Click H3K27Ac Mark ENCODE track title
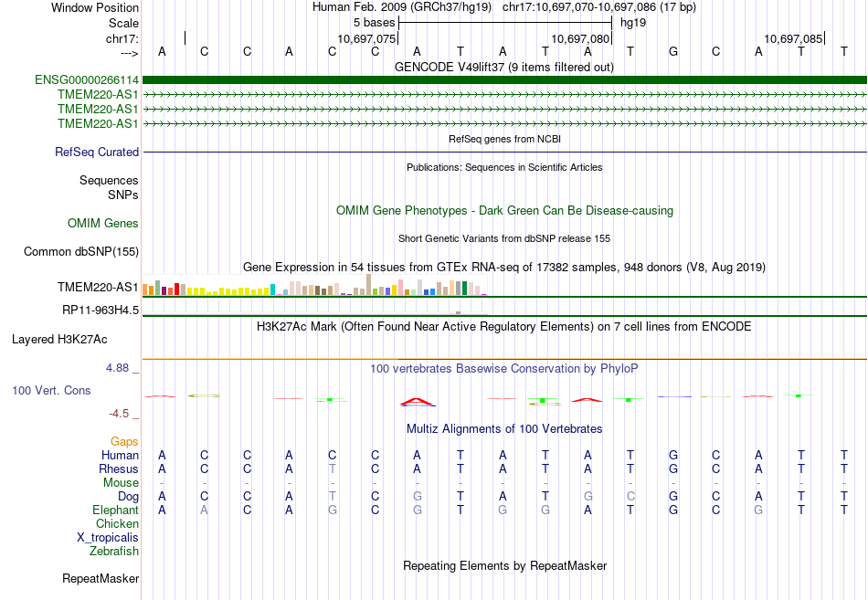The image size is (868, 600). [503, 327]
